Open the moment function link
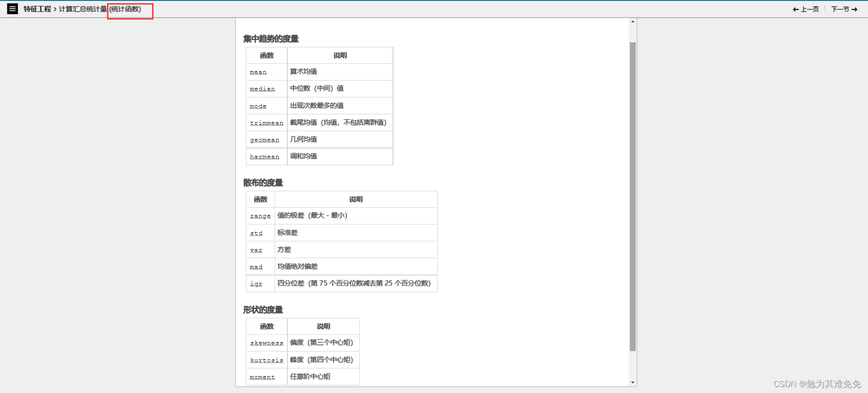 pos(262,377)
